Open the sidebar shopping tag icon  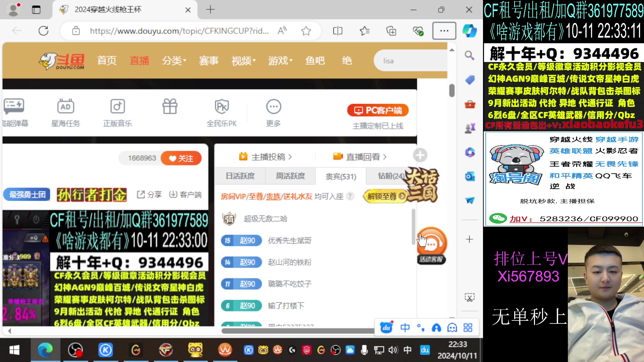coord(470,80)
